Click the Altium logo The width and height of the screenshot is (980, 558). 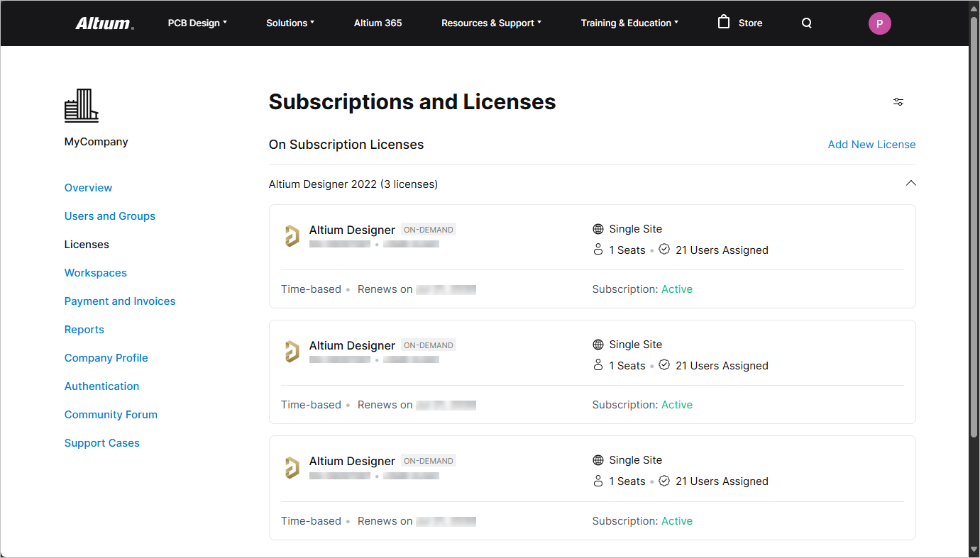point(104,22)
